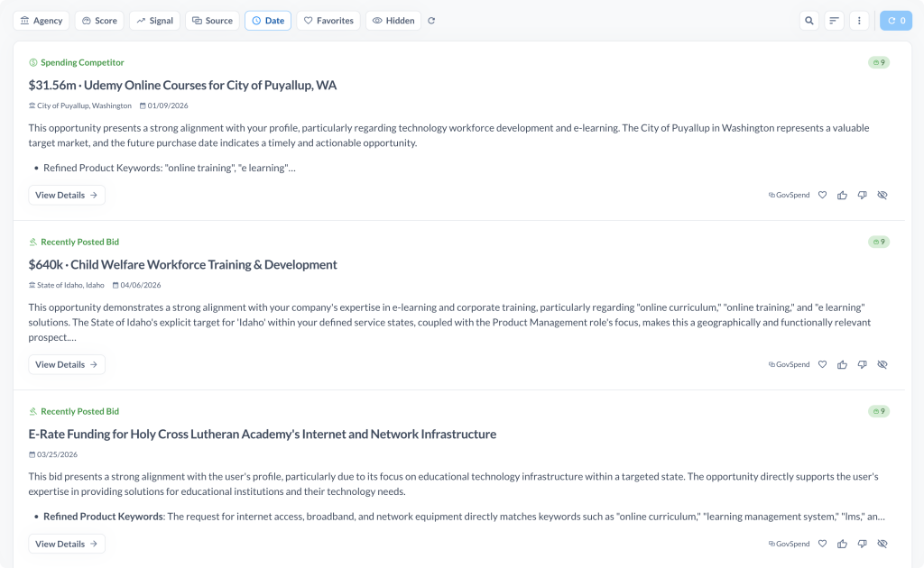
Task: Thumbs up the Udemy Online Courses opportunity
Action: [842, 195]
